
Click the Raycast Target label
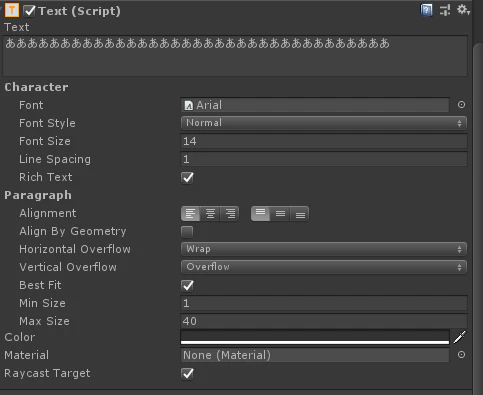(47, 373)
